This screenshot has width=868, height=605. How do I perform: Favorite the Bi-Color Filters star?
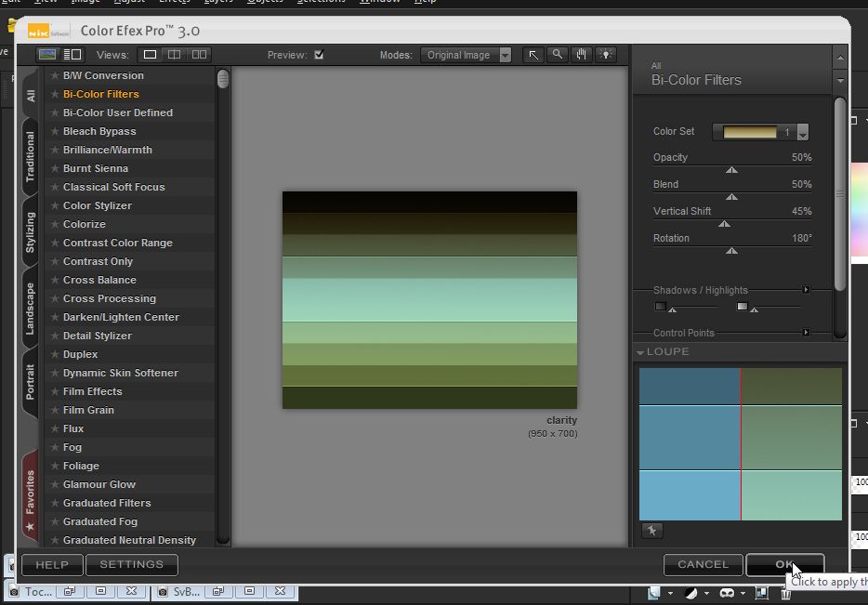(x=55, y=94)
